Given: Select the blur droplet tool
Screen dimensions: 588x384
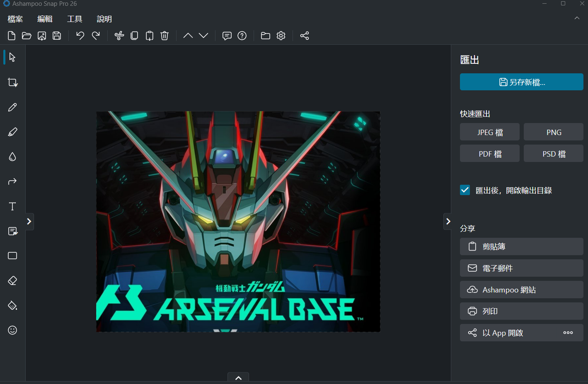Looking at the screenshot, I should click(x=12, y=157).
